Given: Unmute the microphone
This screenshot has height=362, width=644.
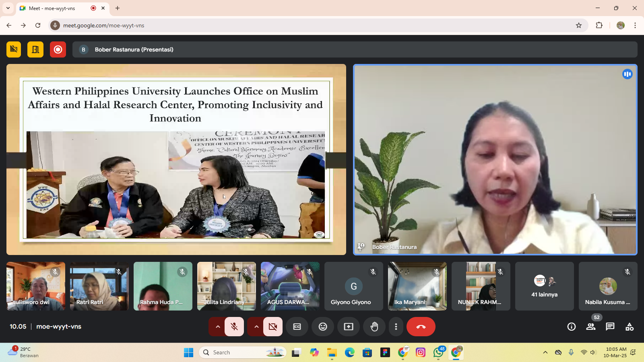Looking at the screenshot, I should [234, 327].
